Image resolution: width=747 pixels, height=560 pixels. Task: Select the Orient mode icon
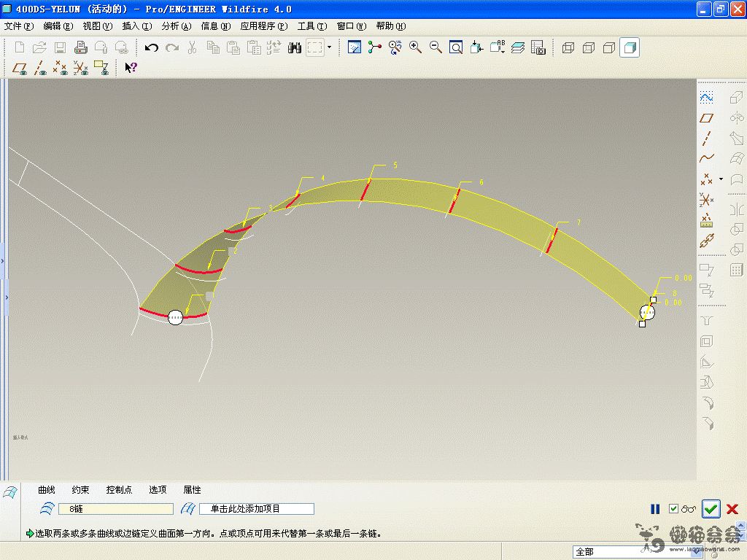coord(395,47)
